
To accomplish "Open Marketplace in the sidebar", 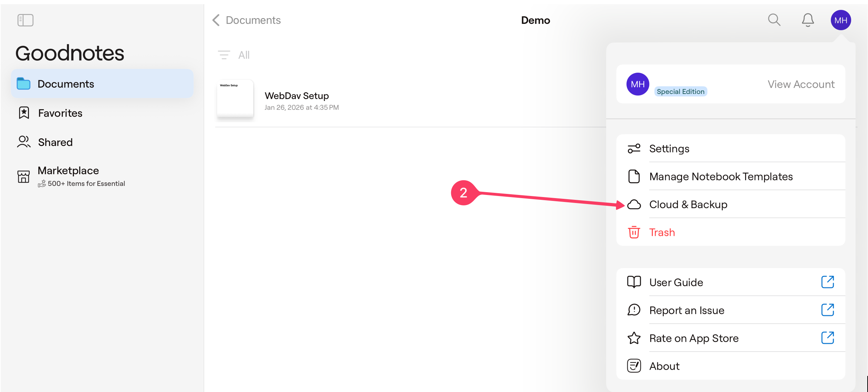I will 102,176.
